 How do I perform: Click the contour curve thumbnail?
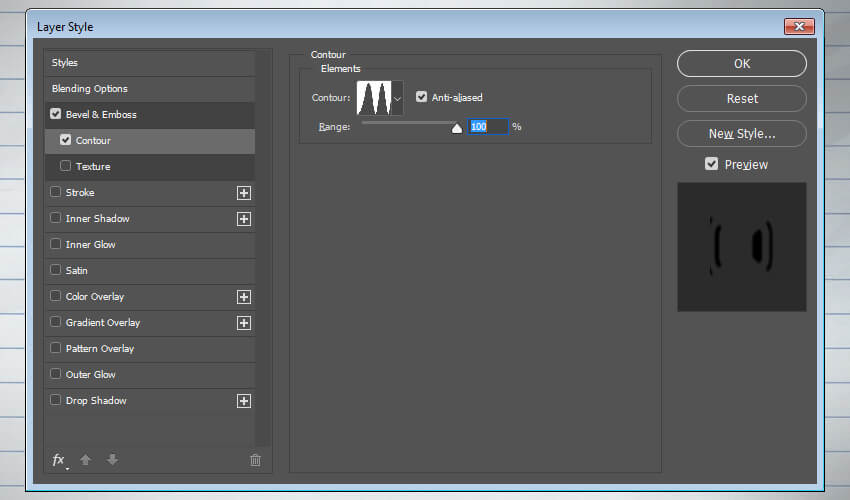click(x=374, y=98)
